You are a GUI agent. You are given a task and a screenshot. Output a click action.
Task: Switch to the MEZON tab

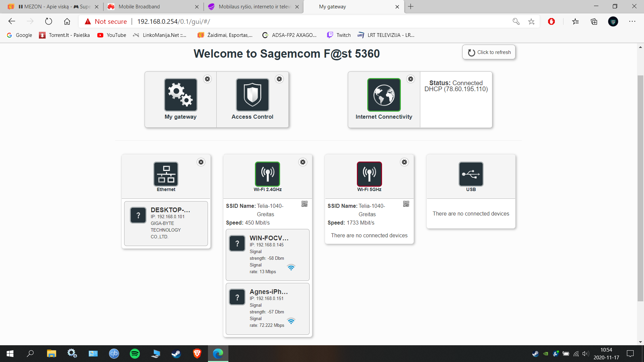point(54,7)
